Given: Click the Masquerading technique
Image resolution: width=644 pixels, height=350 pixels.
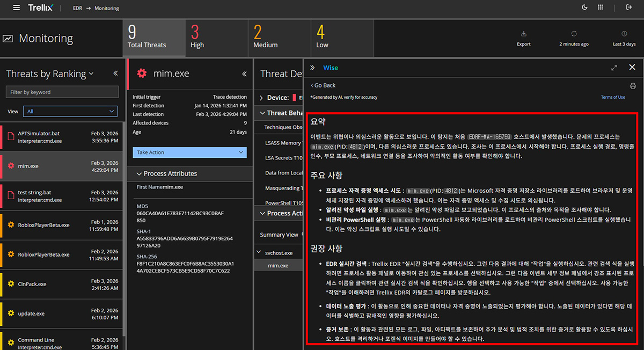Looking at the screenshot, I should click(x=283, y=188).
